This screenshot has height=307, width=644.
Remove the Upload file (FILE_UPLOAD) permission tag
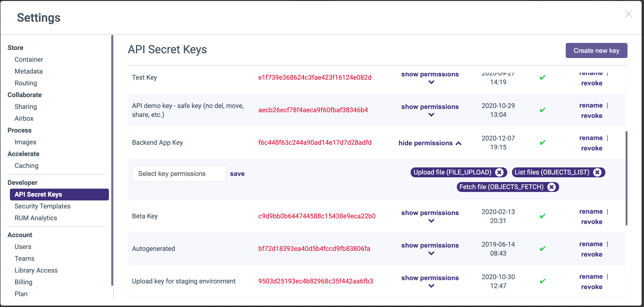(499, 172)
